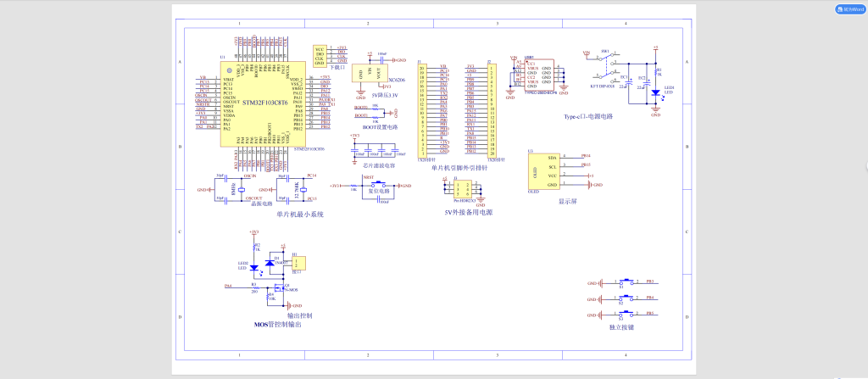Click the S1 push button symbol
The width and height of the screenshot is (868, 379).
[626, 281]
